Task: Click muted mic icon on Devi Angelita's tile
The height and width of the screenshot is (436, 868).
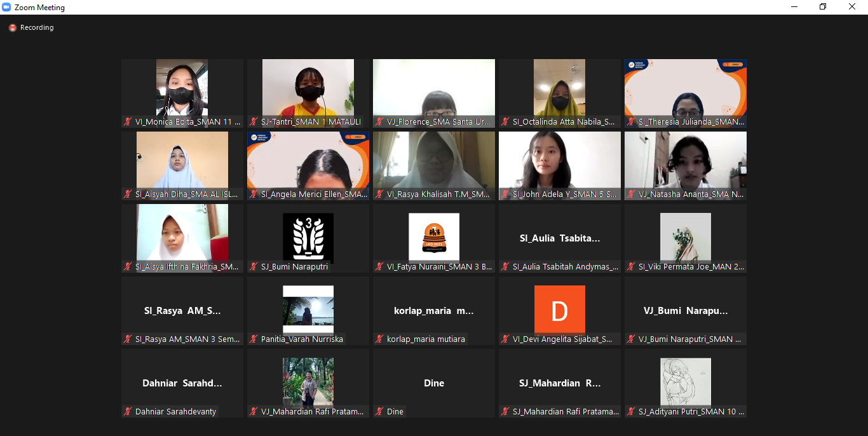Action: (x=506, y=339)
